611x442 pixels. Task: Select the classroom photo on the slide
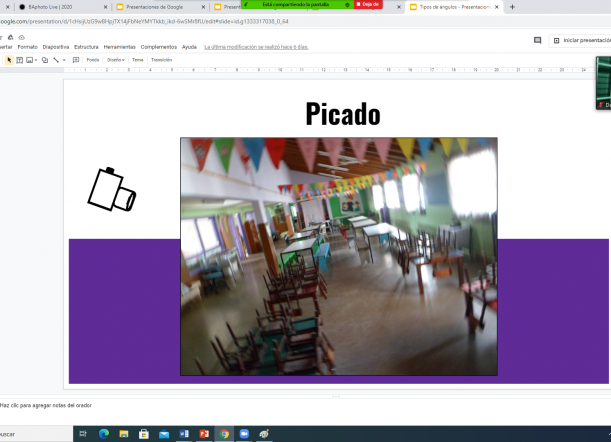pyautogui.click(x=338, y=256)
